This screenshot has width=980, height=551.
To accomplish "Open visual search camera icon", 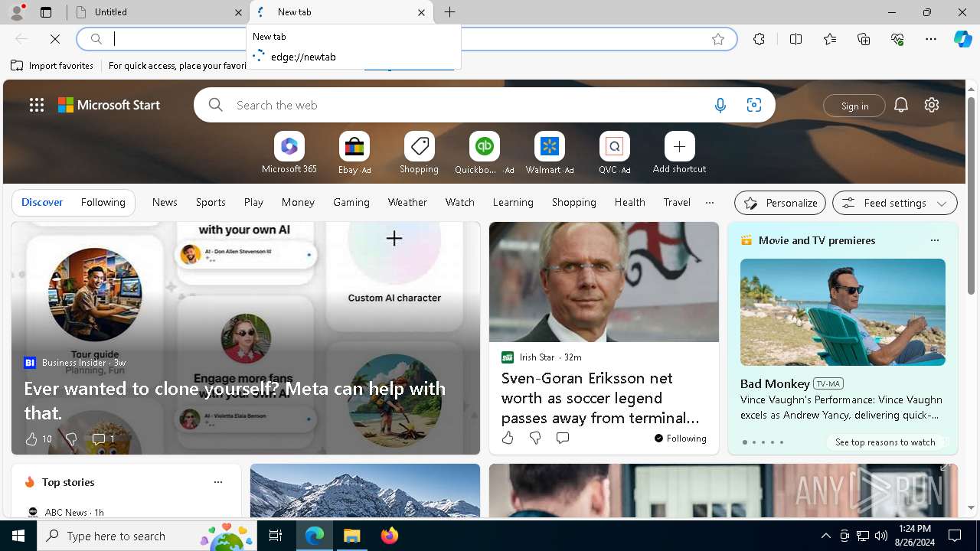I will 753,105.
